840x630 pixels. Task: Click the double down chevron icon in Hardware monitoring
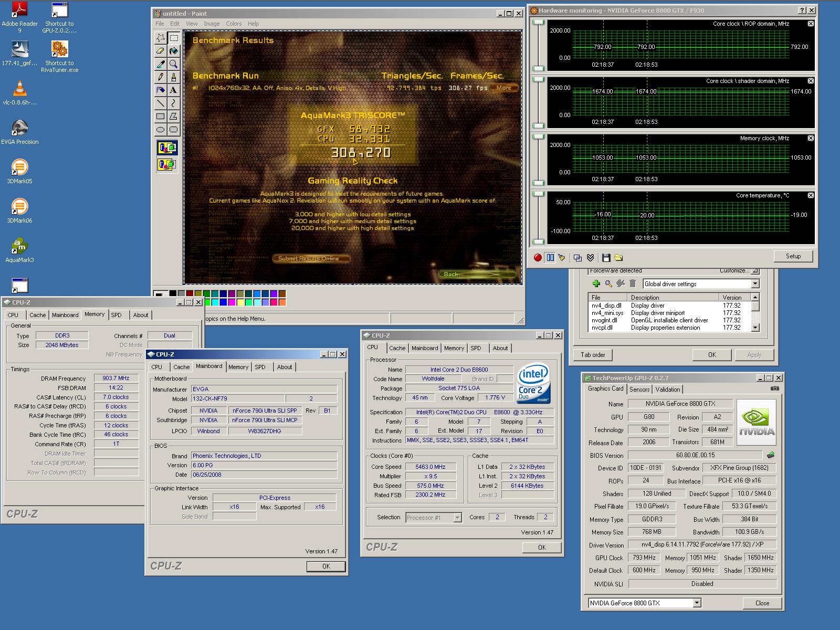coord(590,257)
